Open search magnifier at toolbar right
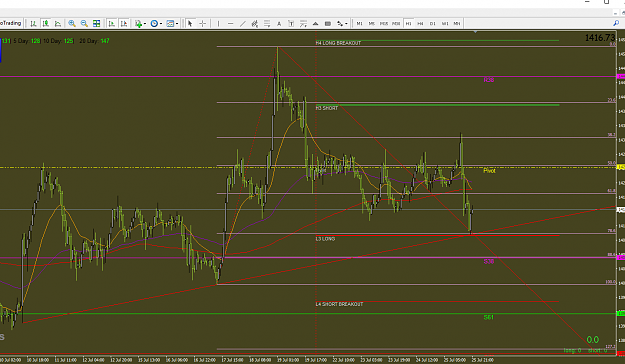 coord(616,24)
